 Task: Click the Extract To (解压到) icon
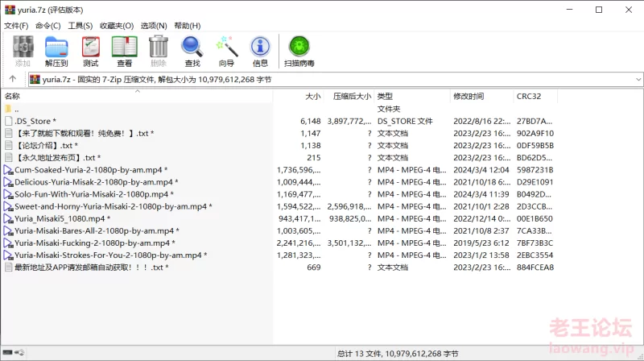(56, 51)
